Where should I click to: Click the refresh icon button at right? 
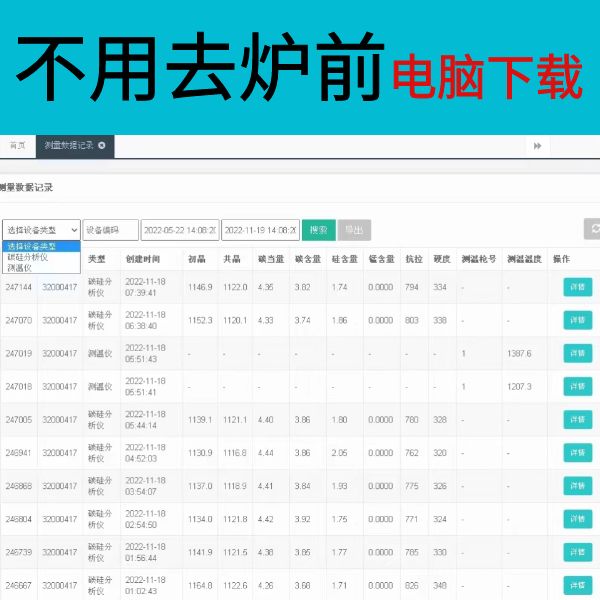click(x=594, y=229)
